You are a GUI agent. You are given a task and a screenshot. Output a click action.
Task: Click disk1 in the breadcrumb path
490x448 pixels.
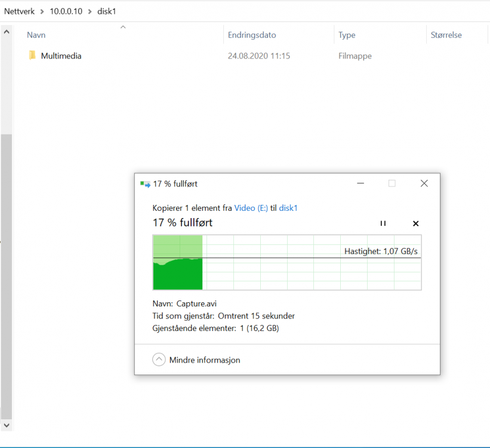(x=107, y=11)
